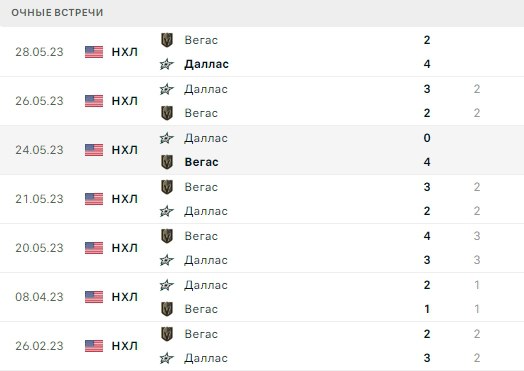Screen dimensions: 524x371
Task: Click Vegas logo in 24.05.23 match
Action: click(167, 162)
